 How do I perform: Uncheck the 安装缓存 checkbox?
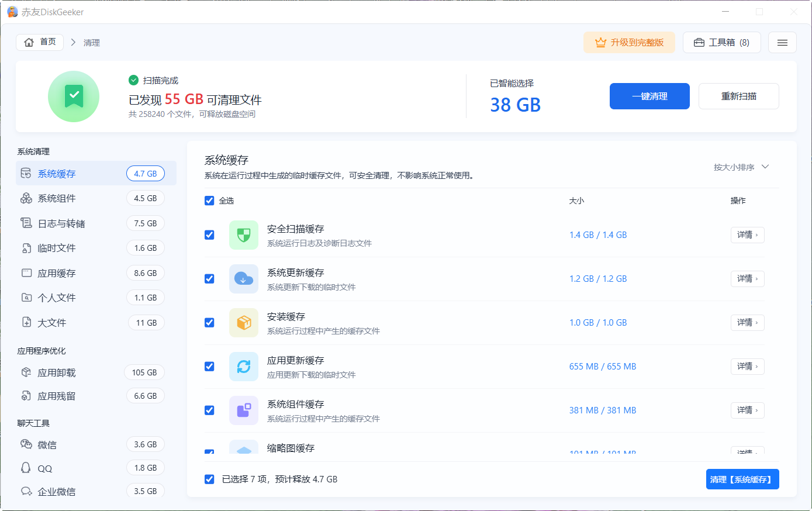(x=209, y=323)
